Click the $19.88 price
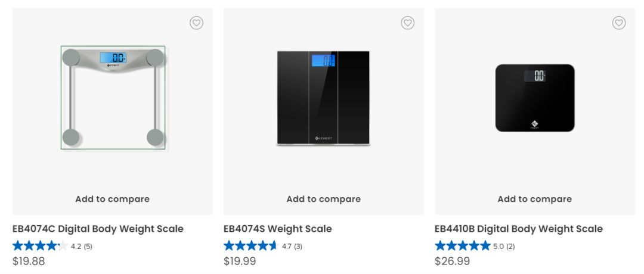 click(x=29, y=261)
